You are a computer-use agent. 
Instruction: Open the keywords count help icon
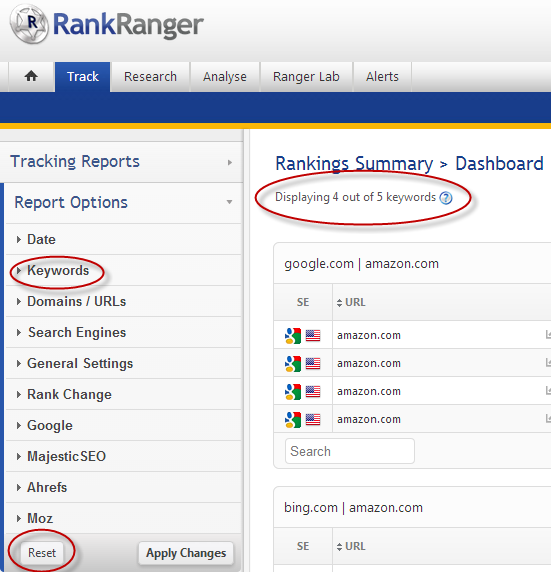tap(446, 198)
